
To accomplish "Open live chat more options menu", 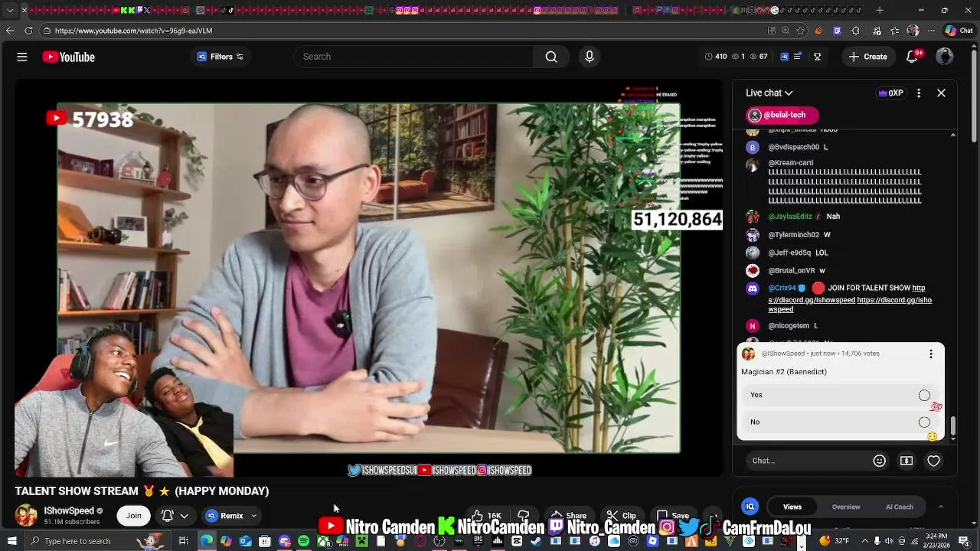I will [919, 93].
